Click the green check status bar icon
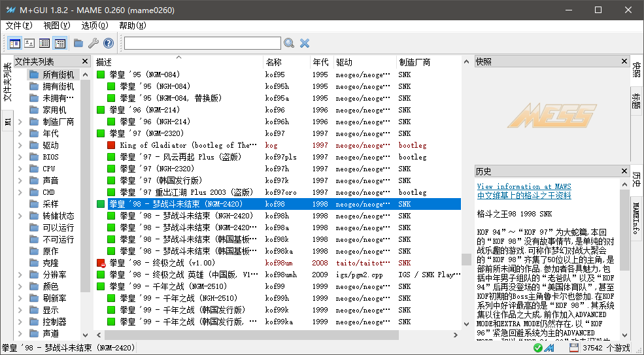The height and width of the screenshot is (355, 644). coord(537,348)
